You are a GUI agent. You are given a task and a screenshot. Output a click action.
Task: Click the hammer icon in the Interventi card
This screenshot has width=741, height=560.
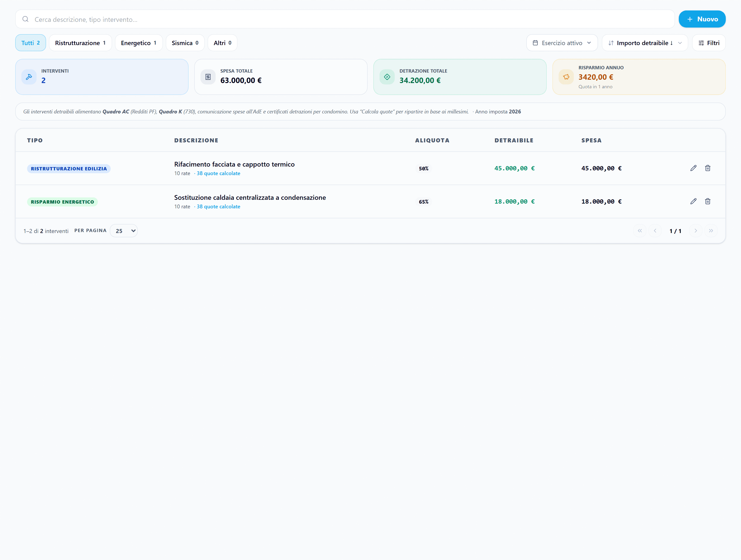tap(29, 77)
